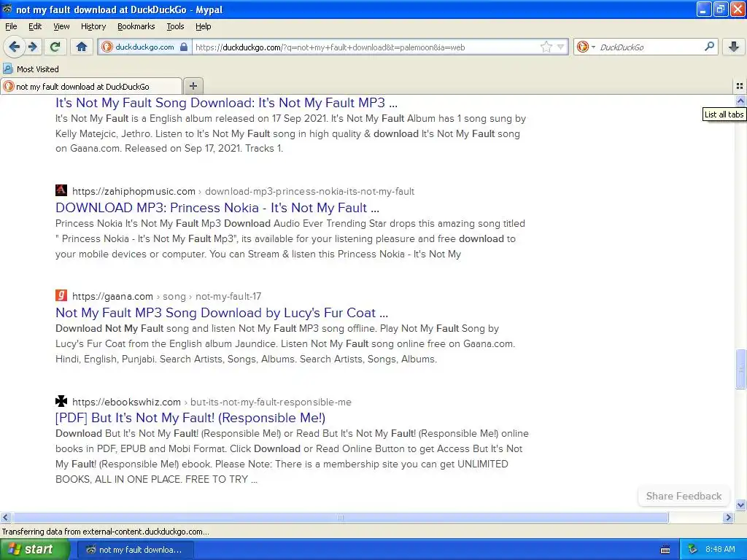Click the system tray network icon
747x560 pixels.
coord(692,549)
